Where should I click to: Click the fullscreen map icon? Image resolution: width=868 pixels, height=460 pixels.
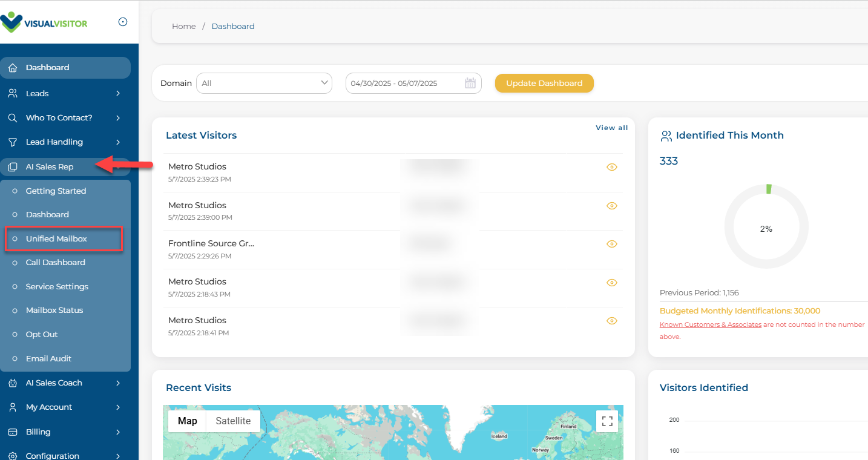(607, 421)
